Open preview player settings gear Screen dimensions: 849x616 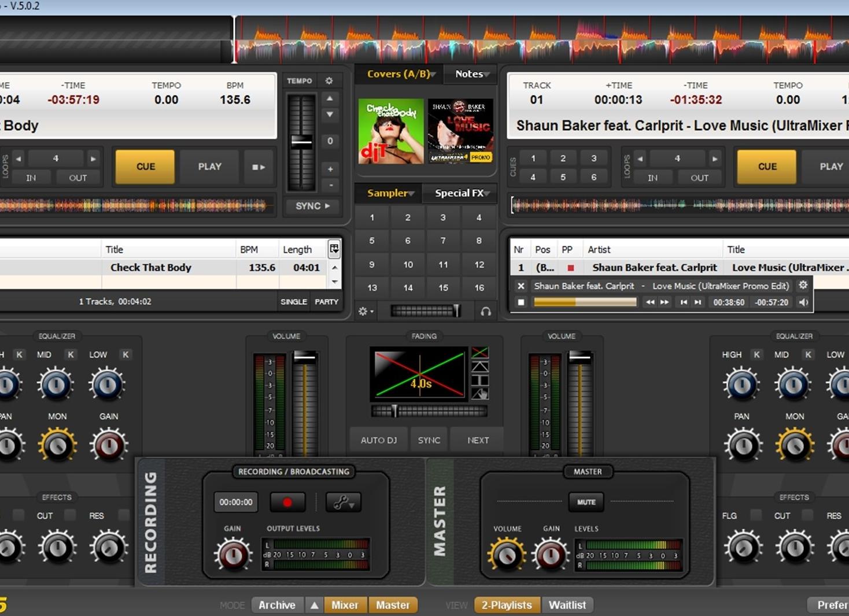[803, 285]
